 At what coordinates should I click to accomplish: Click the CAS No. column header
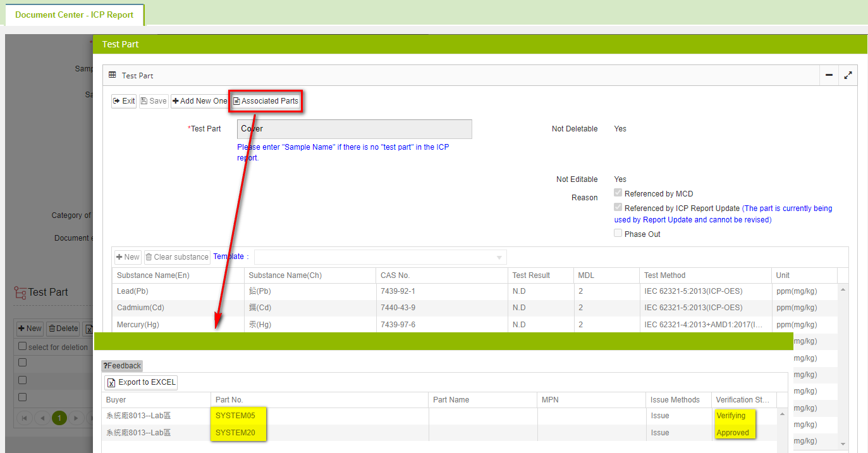[442, 275]
